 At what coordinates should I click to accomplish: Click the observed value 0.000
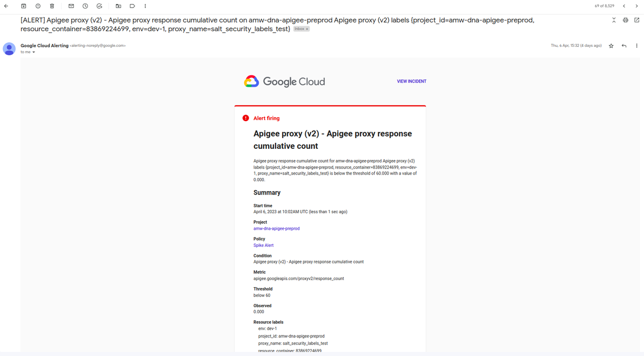259,312
